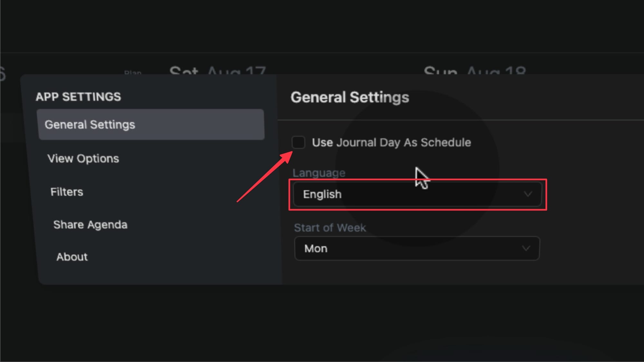Click the chevron on the Language selector
Screen dimensions: 644x362
527,194
